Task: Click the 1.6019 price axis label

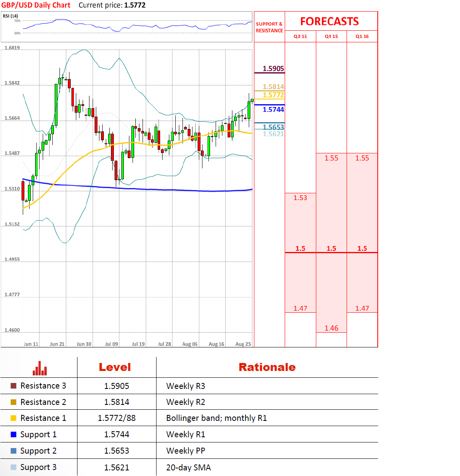Action: click(x=12, y=48)
